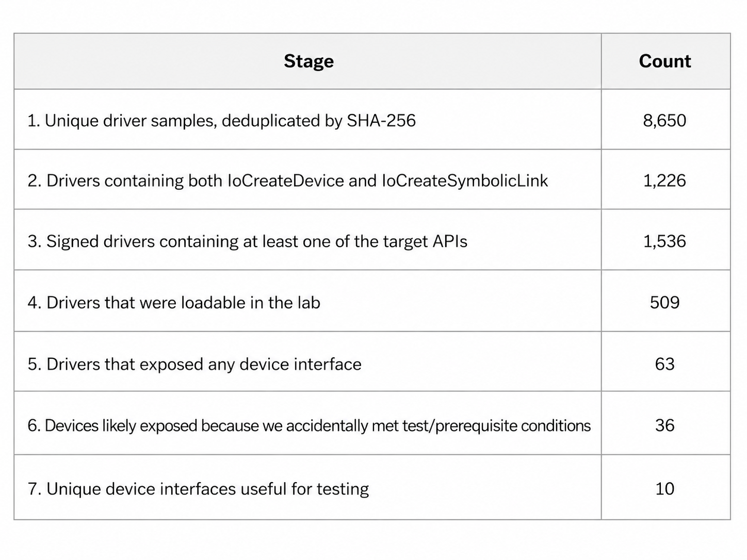Click the 1,226 count value

pos(664,180)
